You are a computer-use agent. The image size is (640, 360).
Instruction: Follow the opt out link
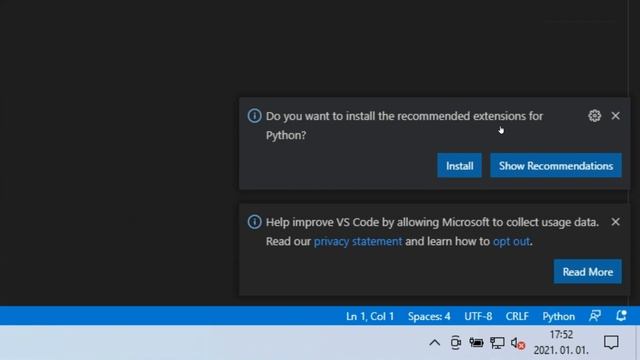point(511,241)
